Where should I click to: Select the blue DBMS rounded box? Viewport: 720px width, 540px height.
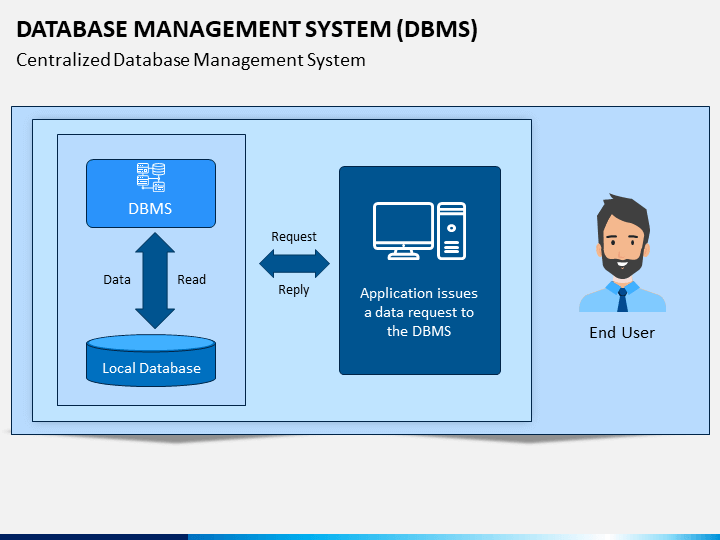tap(151, 193)
